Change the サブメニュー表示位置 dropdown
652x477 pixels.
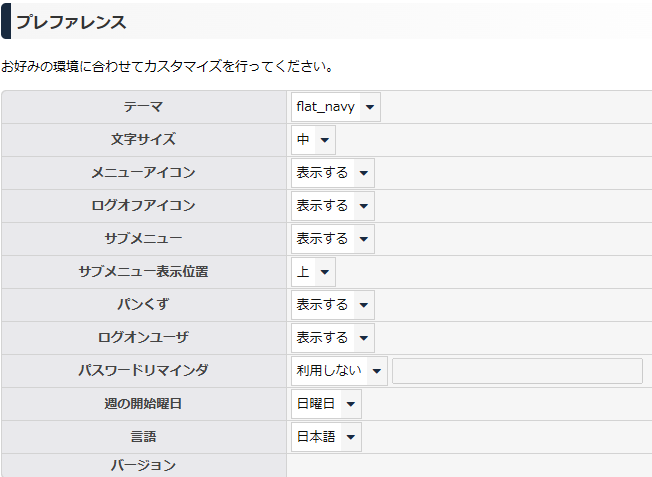313,272
